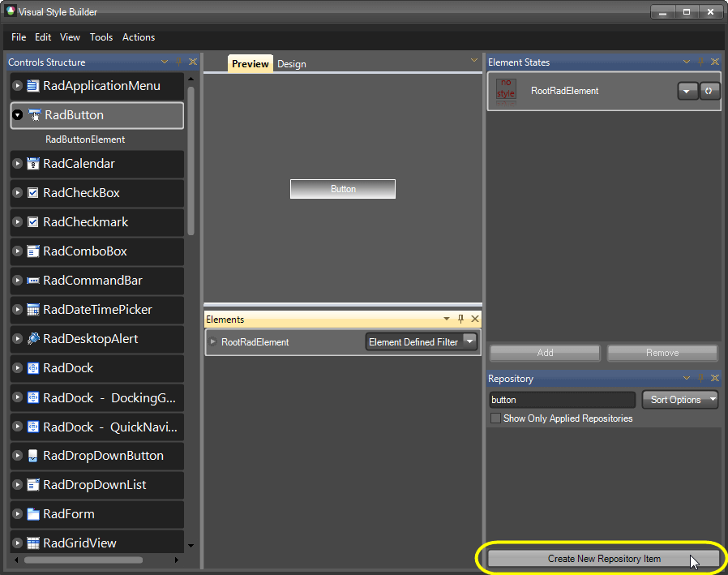
Task: Click the RadCommandBar icon
Action: click(x=33, y=281)
